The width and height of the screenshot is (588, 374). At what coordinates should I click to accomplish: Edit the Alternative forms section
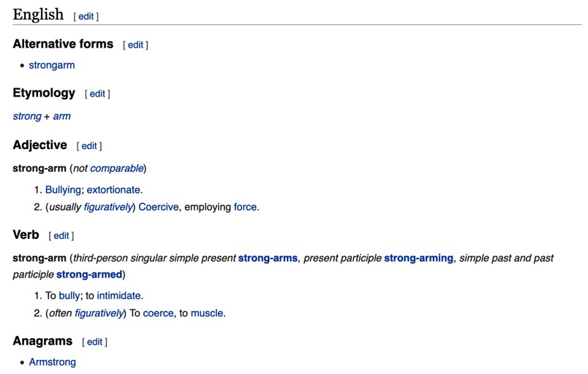click(135, 45)
